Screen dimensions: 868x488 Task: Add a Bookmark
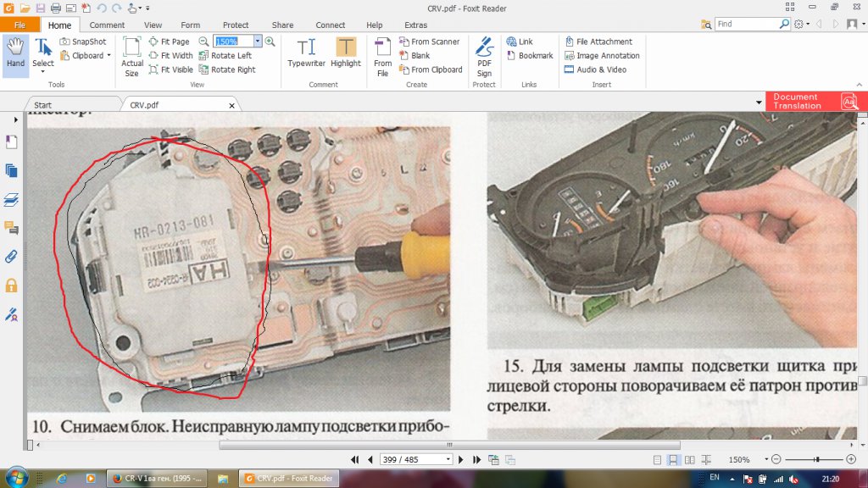coord(530,55)
